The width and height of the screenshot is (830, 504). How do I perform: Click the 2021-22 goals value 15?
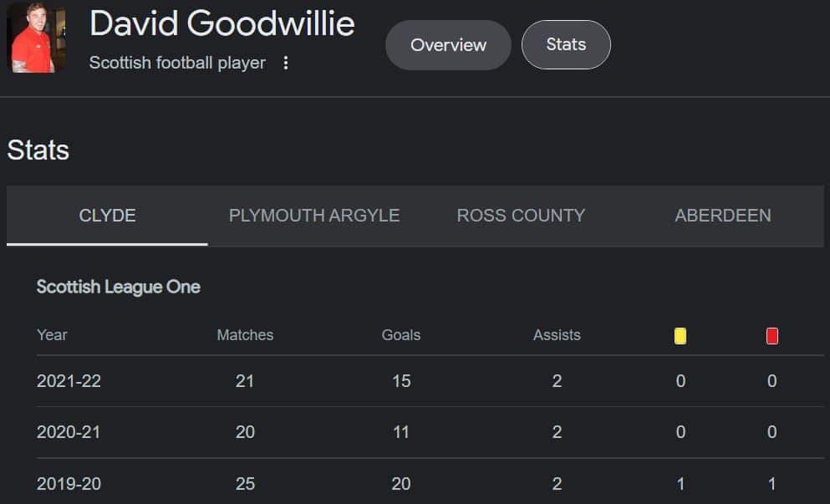[x=401, y=381]
